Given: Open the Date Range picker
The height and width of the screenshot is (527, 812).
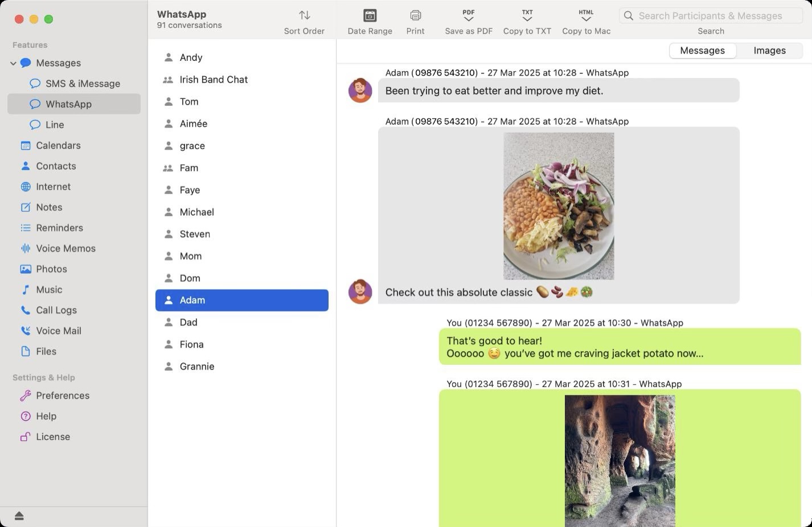Looking at the screenshot, I should 370,16.
